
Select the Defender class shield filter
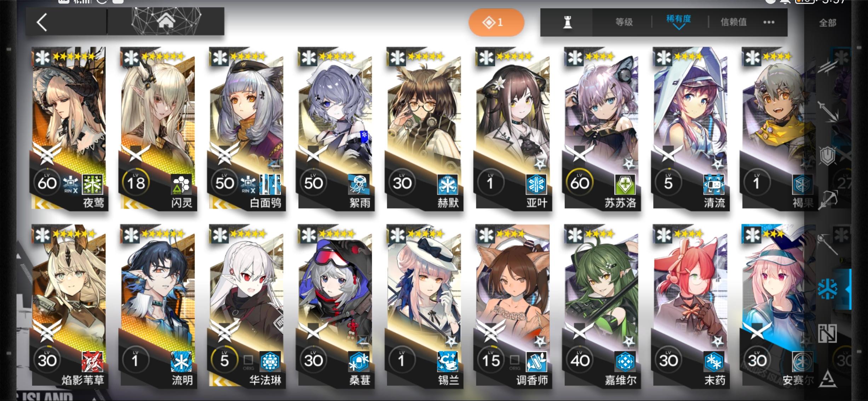[x=828, y=156]
